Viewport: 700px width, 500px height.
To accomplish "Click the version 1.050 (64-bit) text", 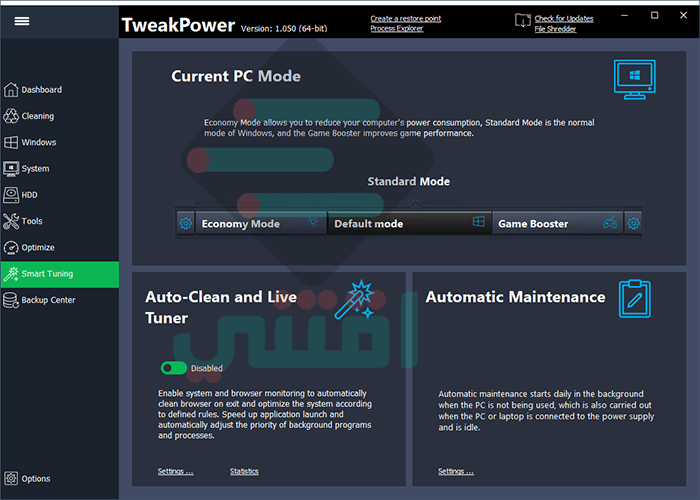I will click(284, 29).
